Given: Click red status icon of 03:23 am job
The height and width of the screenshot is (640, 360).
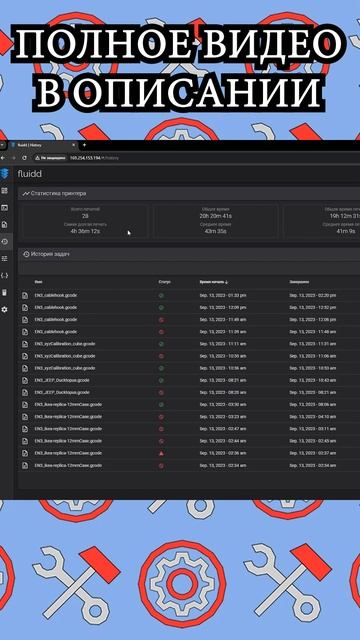Looking at the screenshot, I should (x=161, y=417).
